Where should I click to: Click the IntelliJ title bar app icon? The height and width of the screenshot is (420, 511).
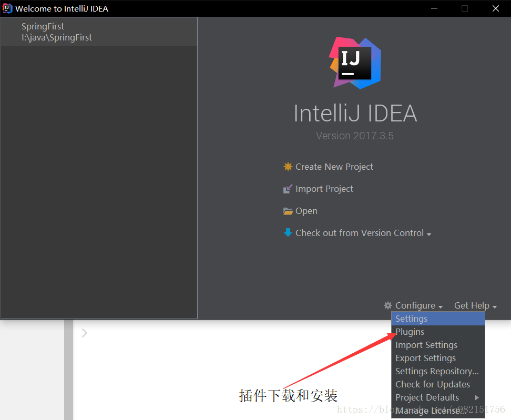(7, 8)
